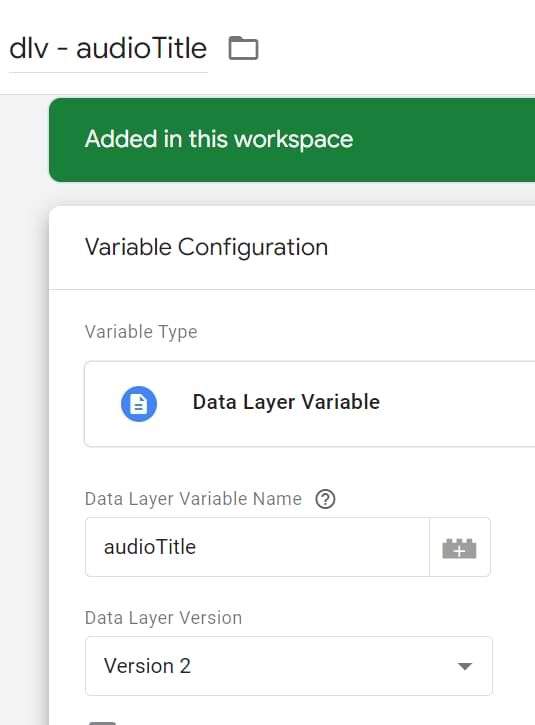
Task: Click the Version 2 selected value text
Action: coord(147,666)
